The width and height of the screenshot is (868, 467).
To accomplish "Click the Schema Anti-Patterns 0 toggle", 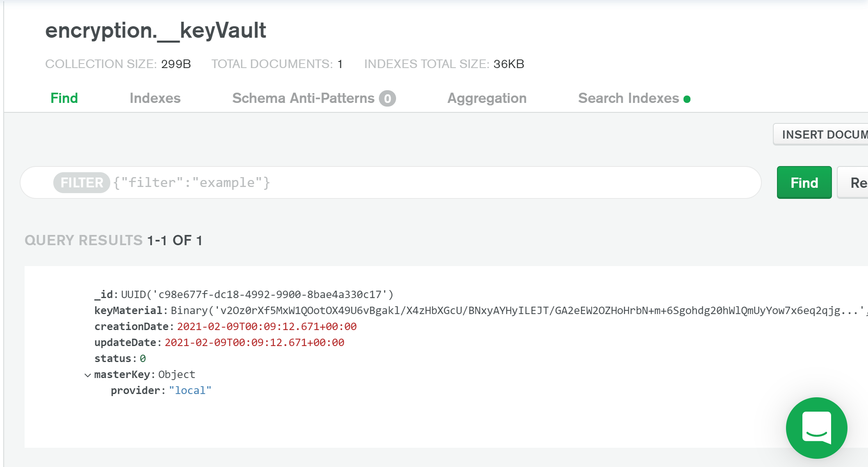I will (314, 98).
